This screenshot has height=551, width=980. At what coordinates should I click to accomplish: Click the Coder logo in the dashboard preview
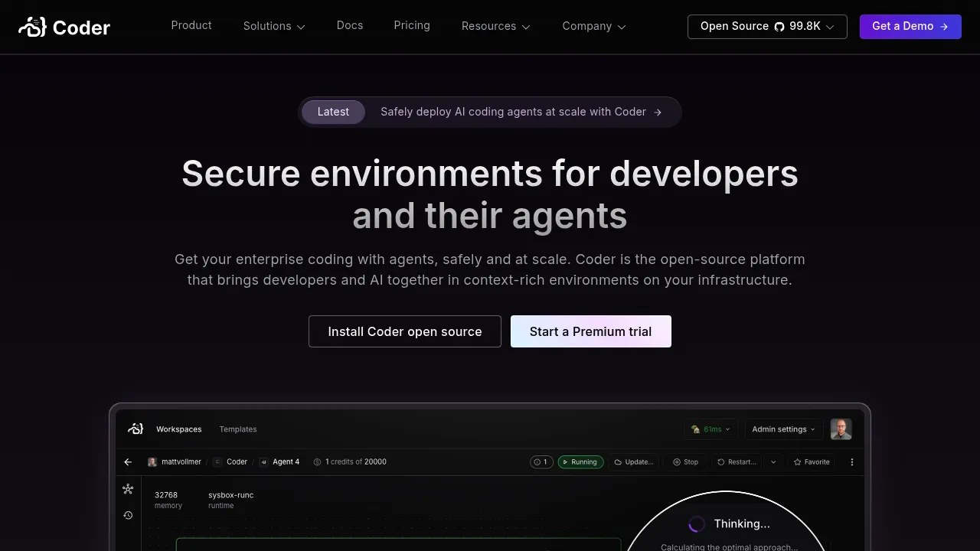tap(136, 429)
